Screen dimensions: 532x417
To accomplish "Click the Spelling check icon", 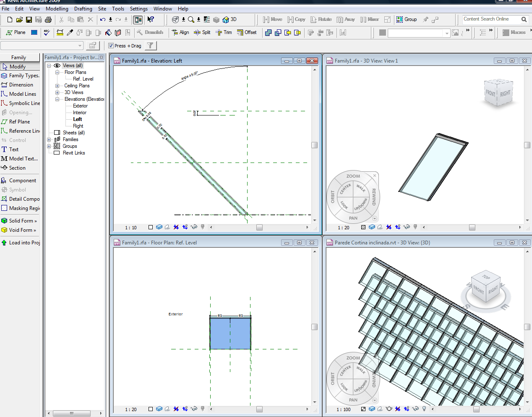I will (x=47, y=32).
